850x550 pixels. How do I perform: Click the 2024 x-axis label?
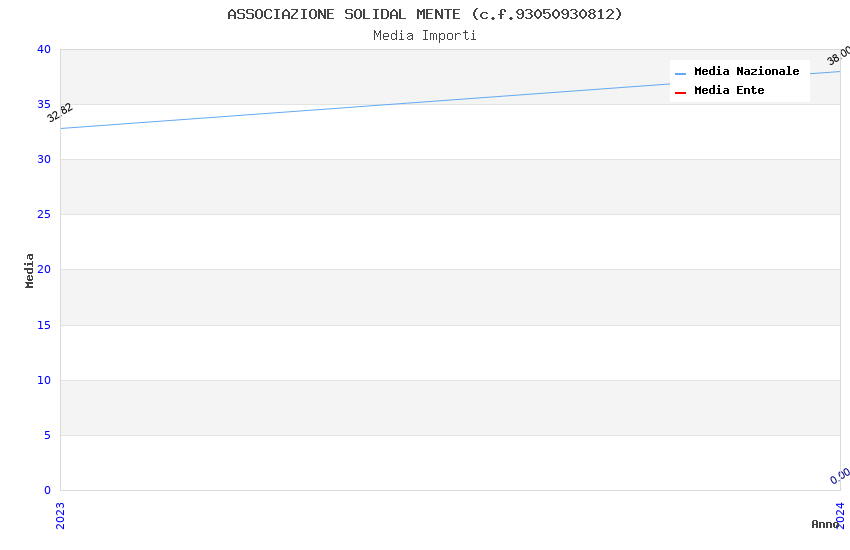[x=840, y=515]
